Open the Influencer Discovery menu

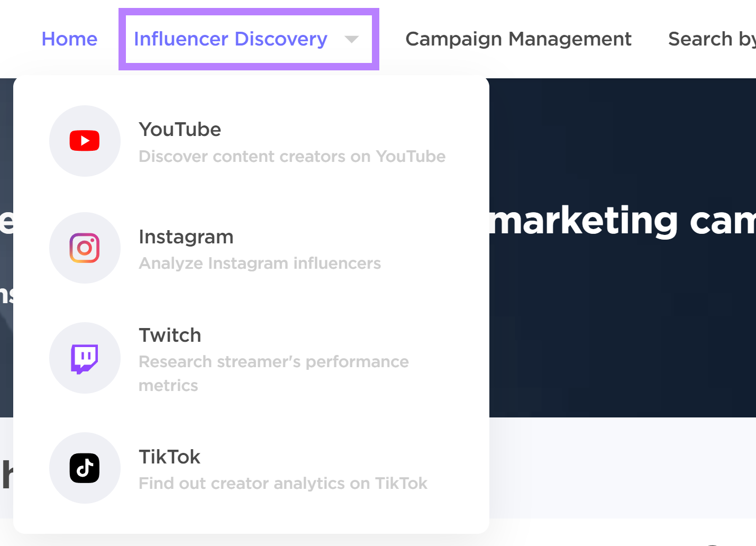click(231, 39)
